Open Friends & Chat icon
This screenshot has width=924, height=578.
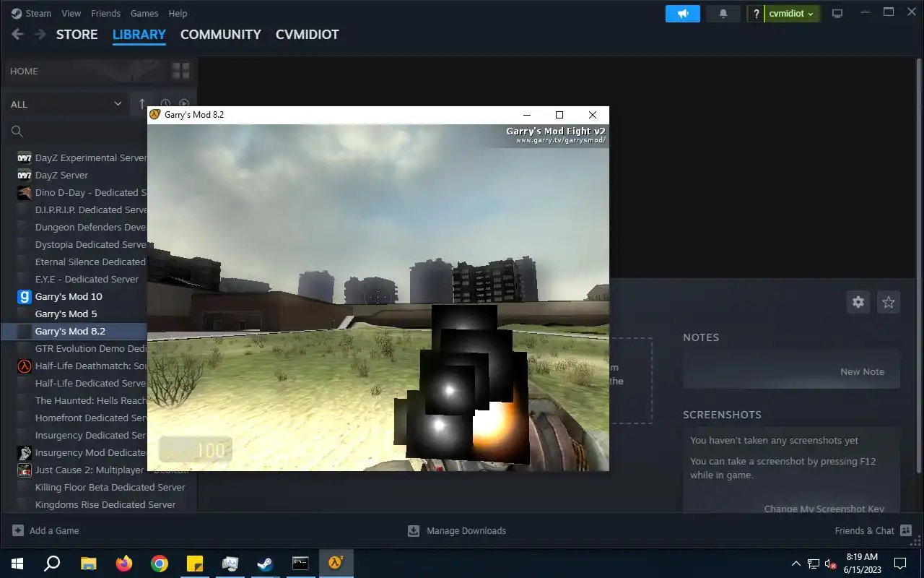pyautogui.click(x=906, y=530)
